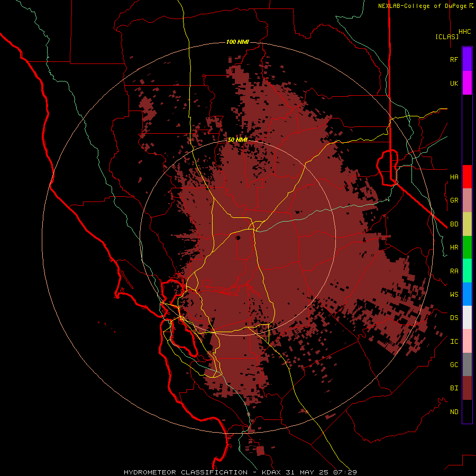Image resolution: width=476 pixels, height=476 pixels.
Task: Click the RF legend label
Action: point(454,59)
